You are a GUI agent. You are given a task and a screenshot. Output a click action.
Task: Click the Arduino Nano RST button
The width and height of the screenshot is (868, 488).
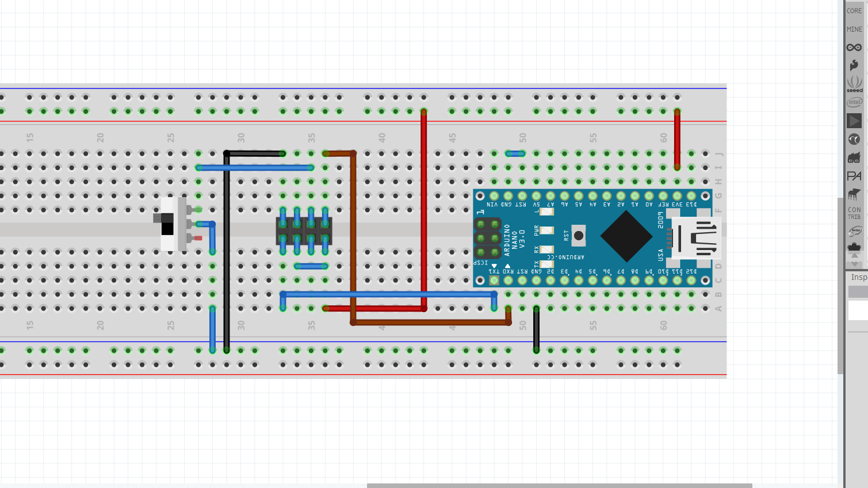pos(578,235)
